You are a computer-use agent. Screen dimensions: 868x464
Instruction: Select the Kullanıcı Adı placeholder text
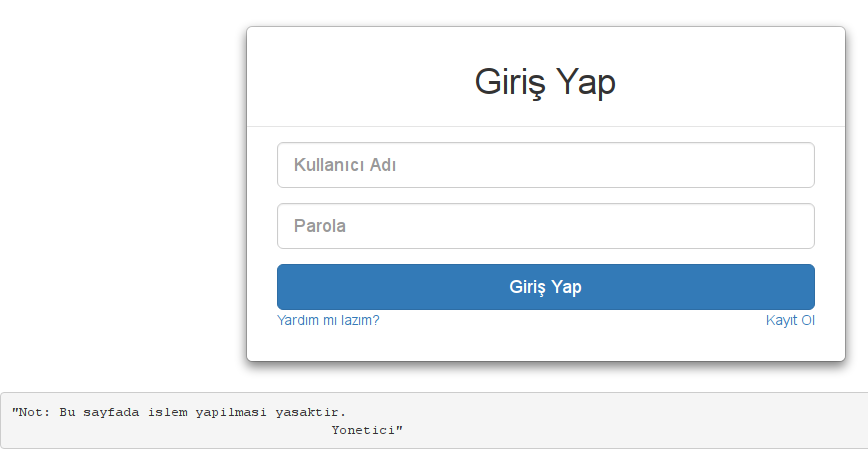[345, 165]
